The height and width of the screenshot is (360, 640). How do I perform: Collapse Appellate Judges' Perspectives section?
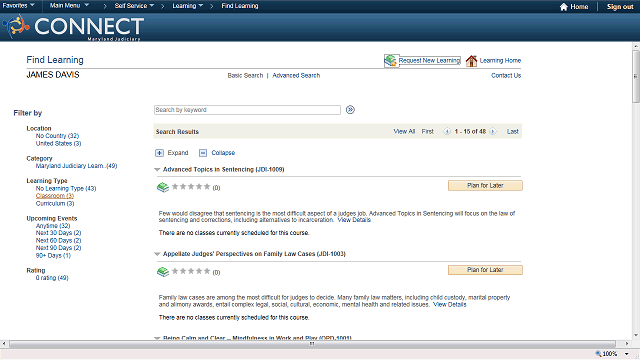click(157, 254)
